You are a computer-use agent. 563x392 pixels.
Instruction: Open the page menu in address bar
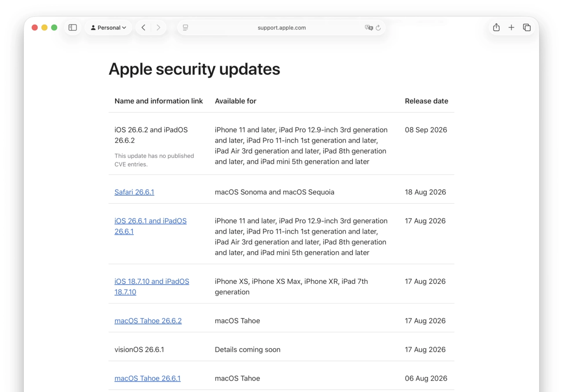(186, 27)
